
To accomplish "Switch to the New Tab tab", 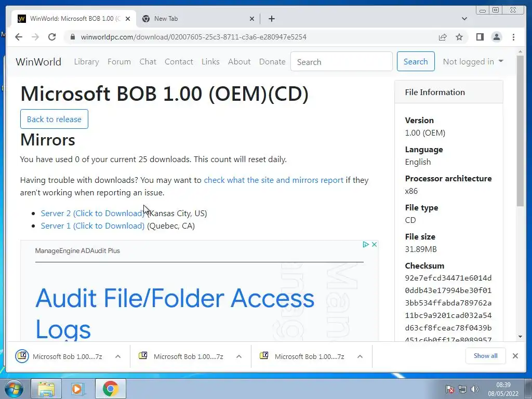I will pyautogui.click(x=198, y=19).
